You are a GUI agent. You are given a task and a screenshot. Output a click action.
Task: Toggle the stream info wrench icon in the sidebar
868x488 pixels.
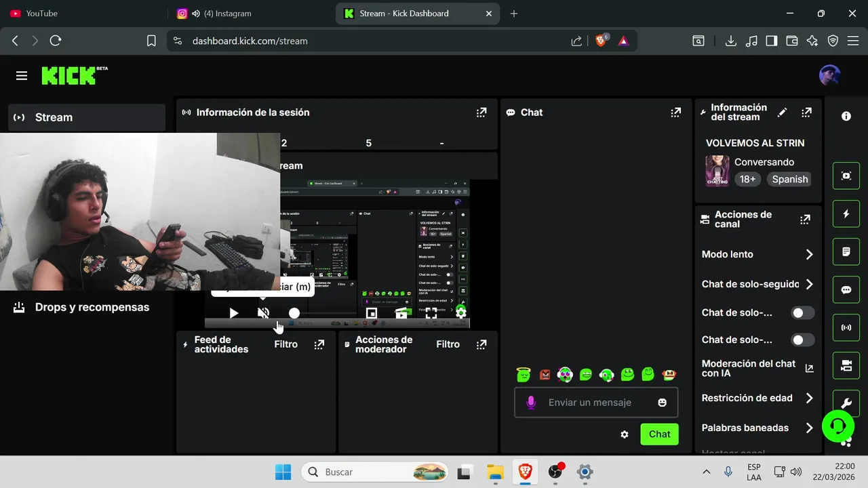(x=846, y=403)
